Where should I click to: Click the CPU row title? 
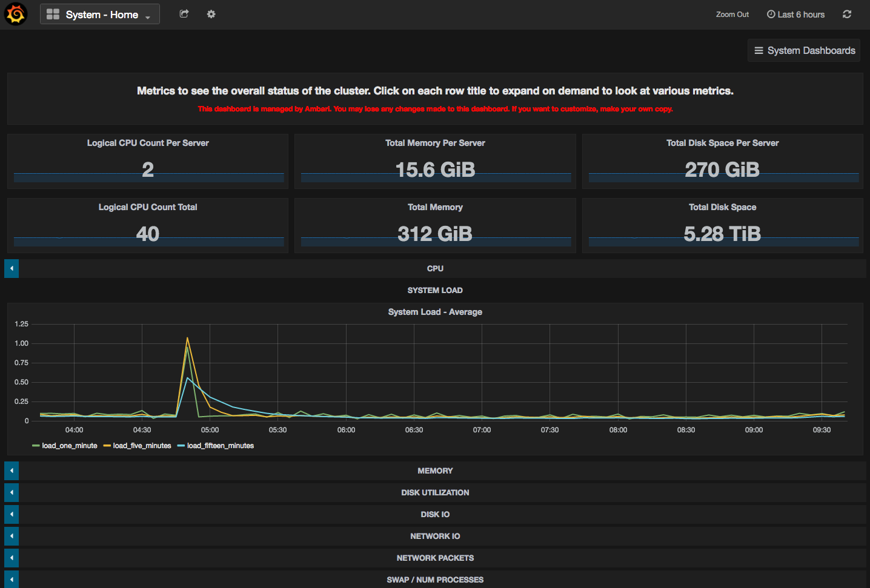point(435,268)
